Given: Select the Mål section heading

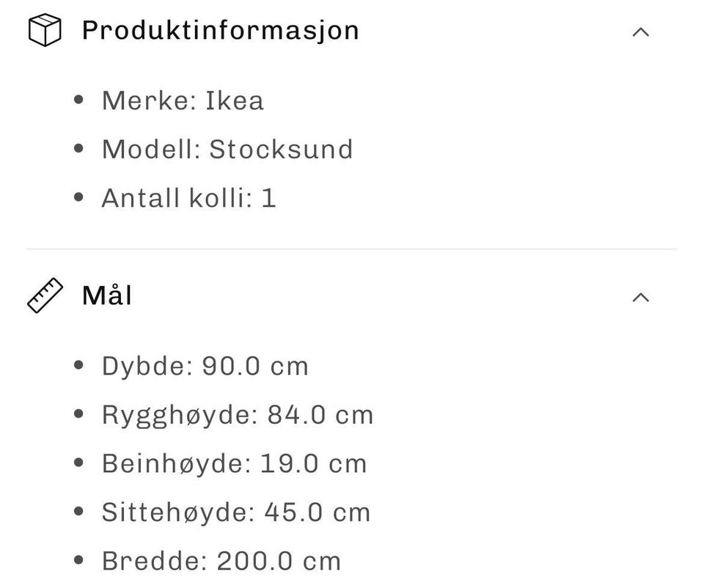Looking at the screenshot, I should click(x=106, y=295).
